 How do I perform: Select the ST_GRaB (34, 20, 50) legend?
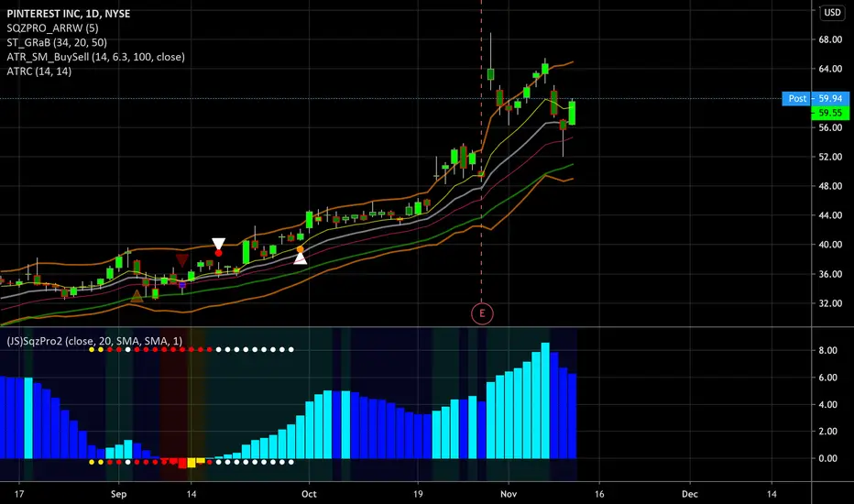click(x=57, y=42)
